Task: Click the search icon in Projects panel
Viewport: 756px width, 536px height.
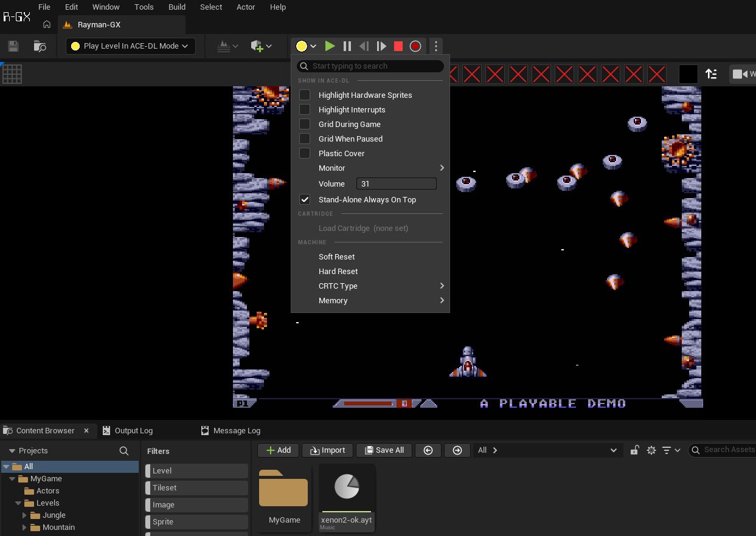Action: pos(124,451)
